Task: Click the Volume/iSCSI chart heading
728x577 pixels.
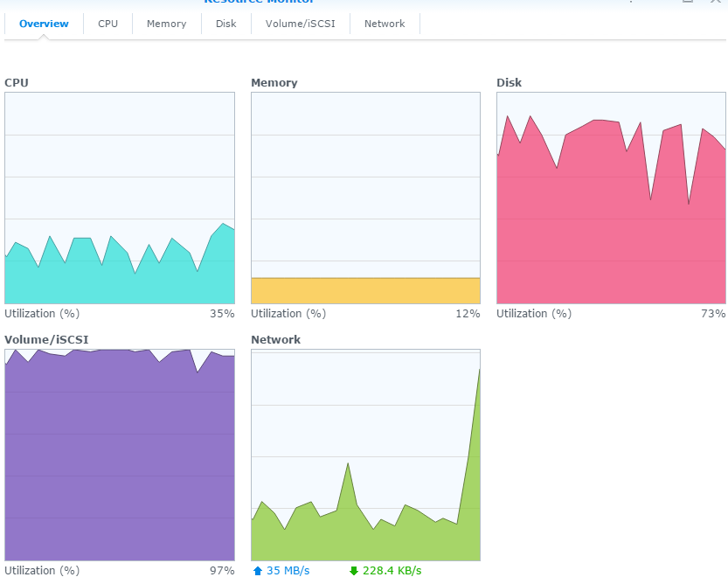Action: (x=46, y=339)
